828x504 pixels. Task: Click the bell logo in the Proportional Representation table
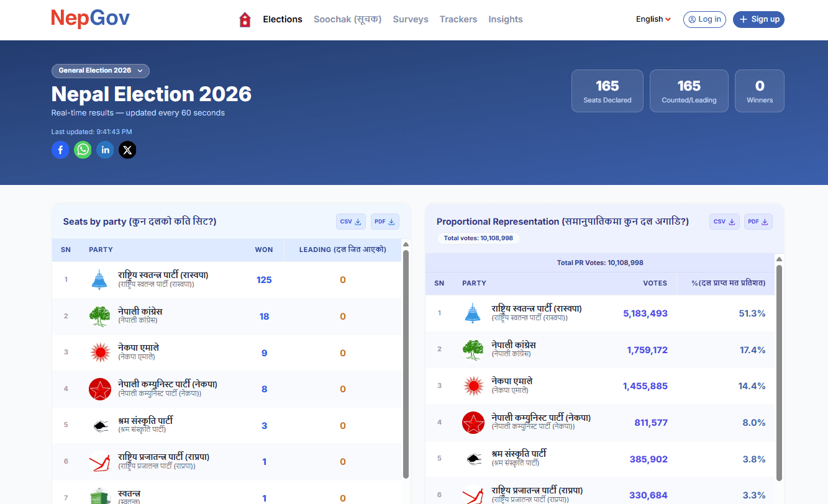click(x=473, y=313)
